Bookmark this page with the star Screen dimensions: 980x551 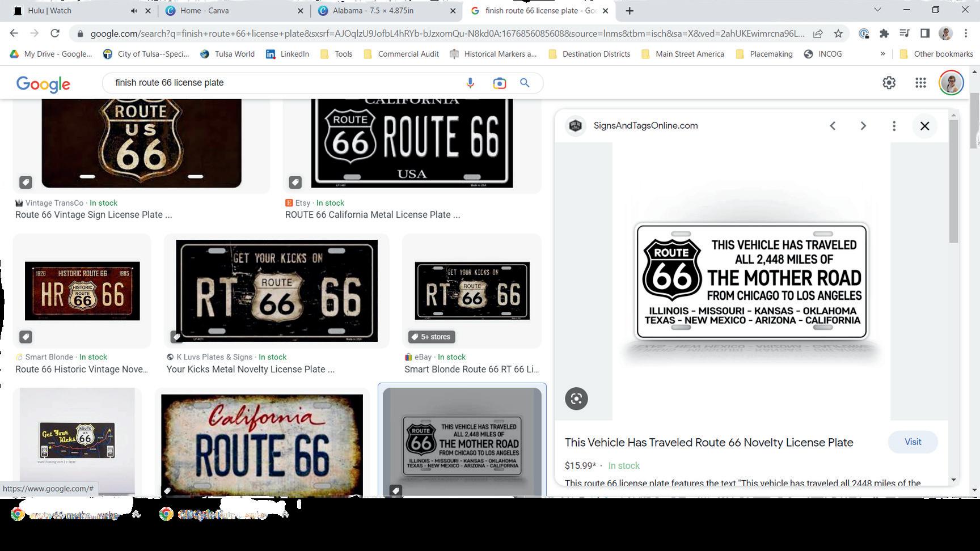pos(838,33)
